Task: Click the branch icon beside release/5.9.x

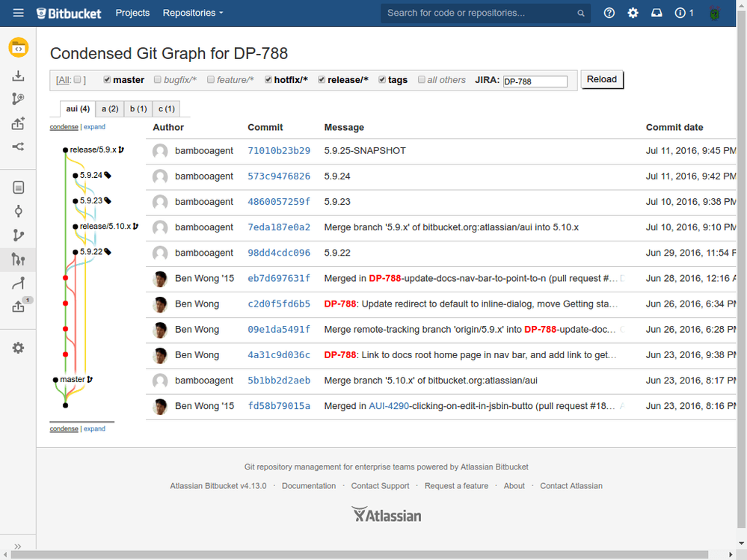Action: [121, 150]
